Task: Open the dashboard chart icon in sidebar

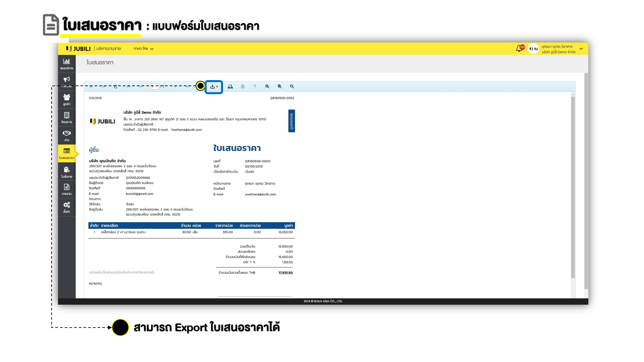Action: [x=67, y=63]
